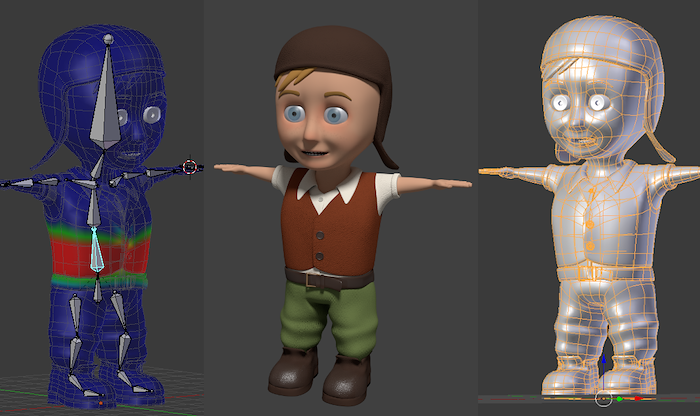Click the origin circle under wireframe model
The image size is (700, 416).
tap(603, 399)
